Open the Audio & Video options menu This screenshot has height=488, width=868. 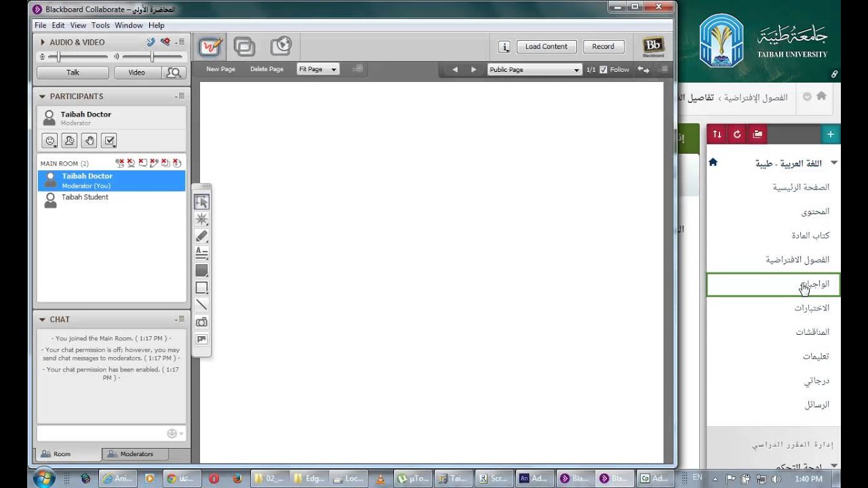(180, 42)
